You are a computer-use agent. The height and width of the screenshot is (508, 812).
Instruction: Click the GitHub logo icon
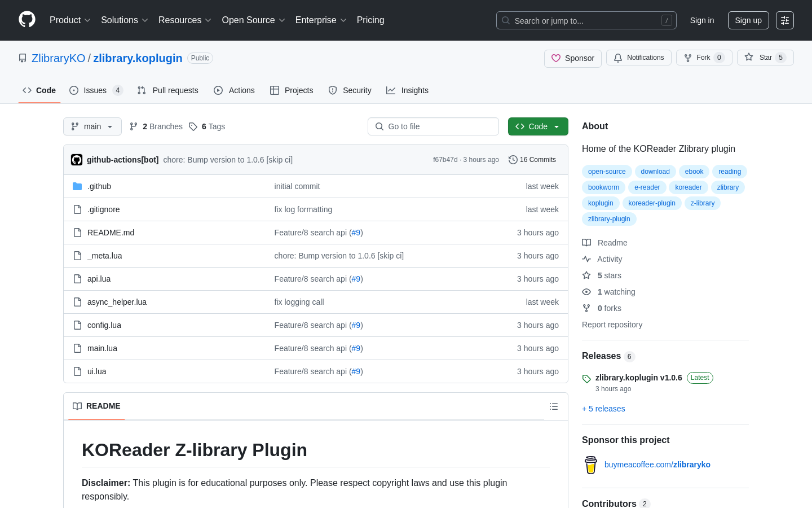tap(27, 20)
